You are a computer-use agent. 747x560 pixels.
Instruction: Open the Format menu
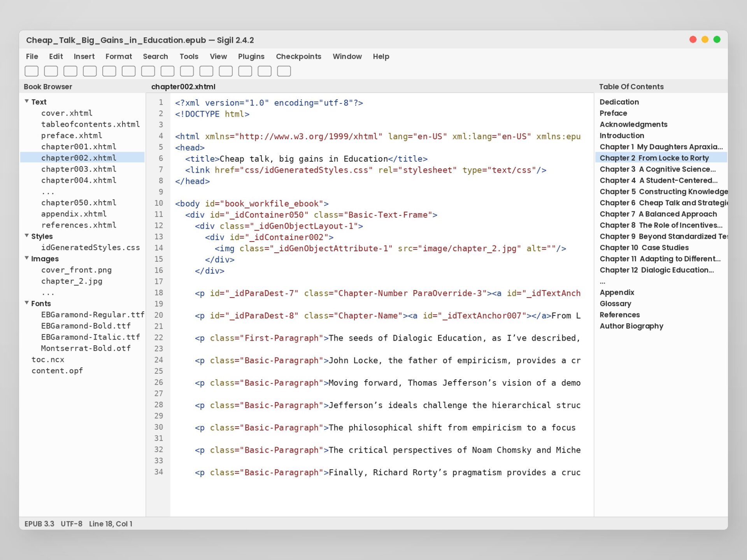coord(119,56)
